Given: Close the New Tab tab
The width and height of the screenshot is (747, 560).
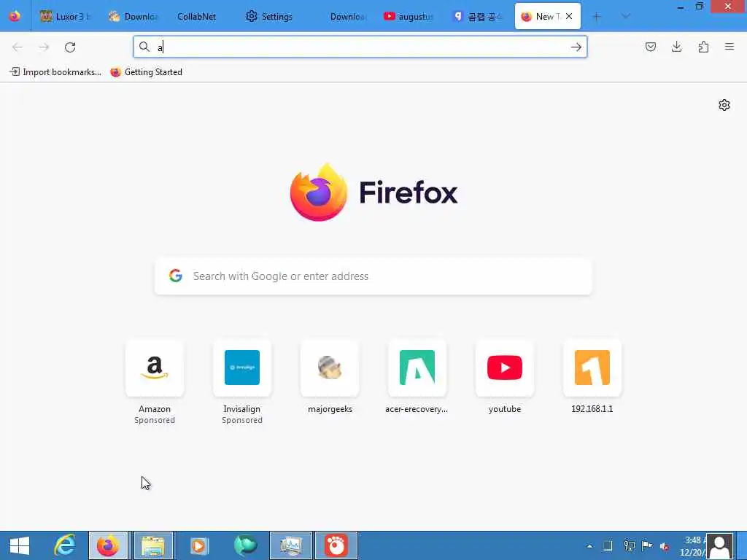Looking at the screenshot, I should [x=569, y=16].
